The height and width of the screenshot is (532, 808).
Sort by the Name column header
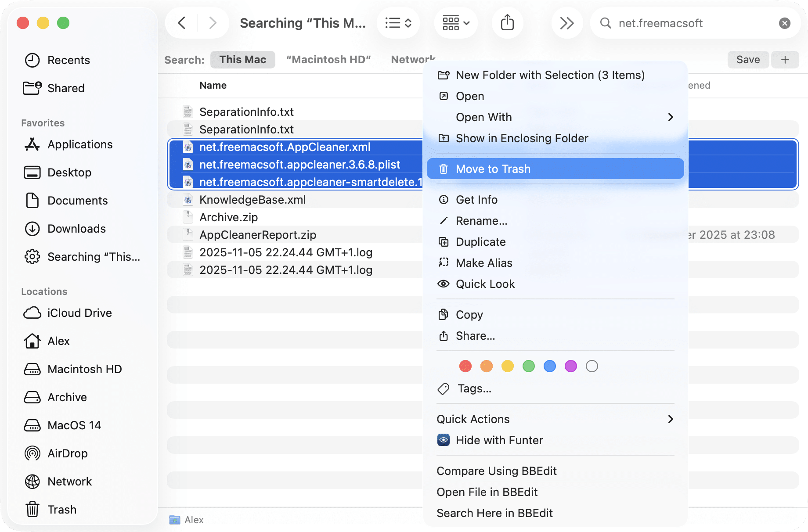pos(213,85)
